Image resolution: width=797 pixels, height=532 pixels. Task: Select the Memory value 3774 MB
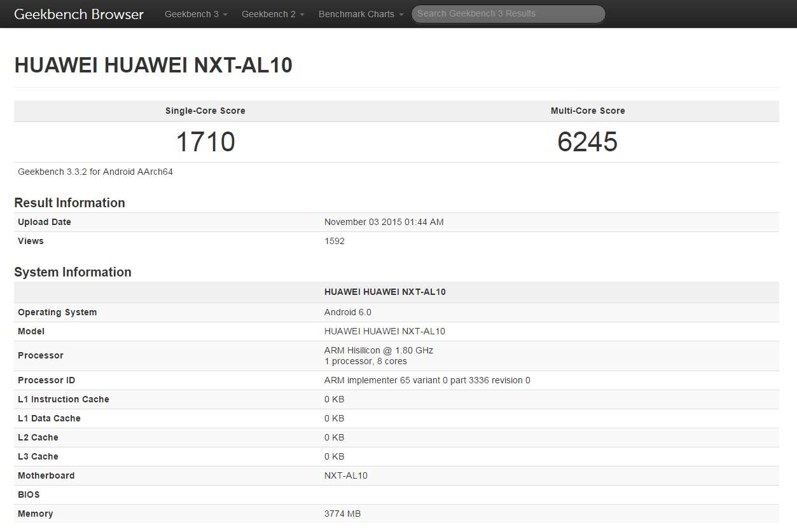342,514
